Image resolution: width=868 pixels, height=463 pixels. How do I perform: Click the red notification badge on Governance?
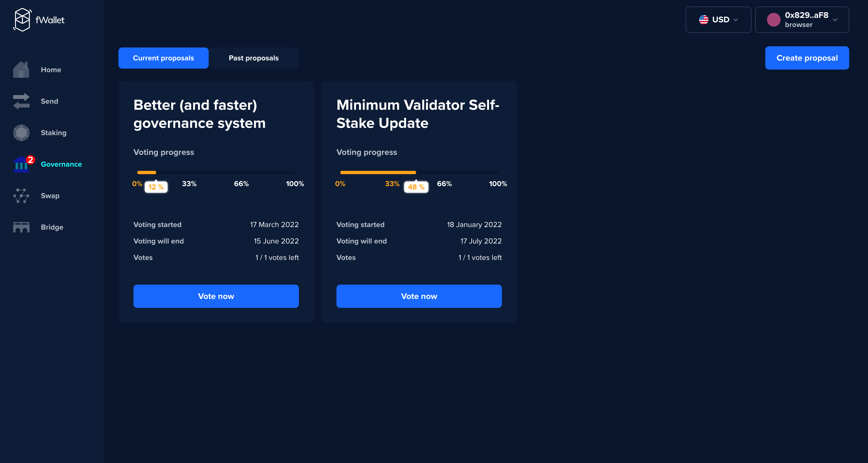[30, 159]
